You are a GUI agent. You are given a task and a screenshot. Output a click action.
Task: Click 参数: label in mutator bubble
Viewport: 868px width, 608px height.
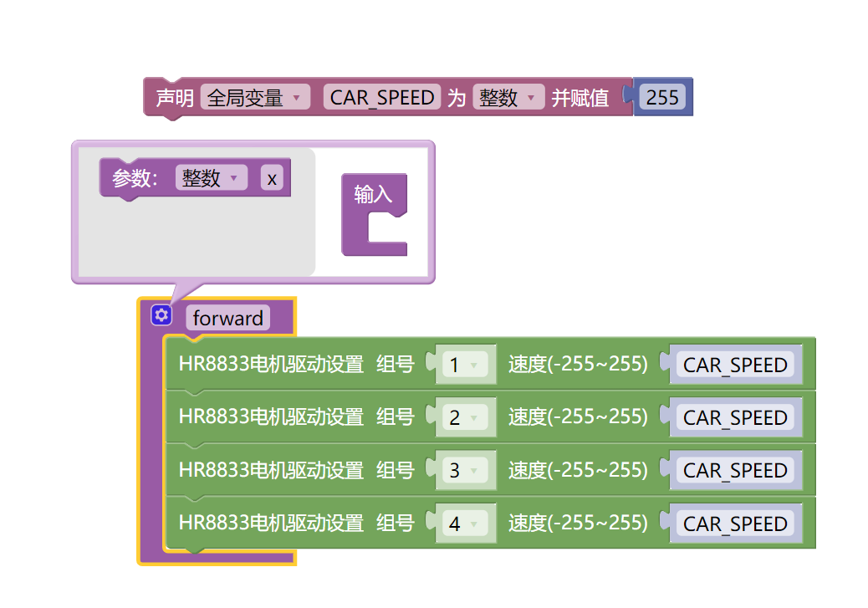(135, 178)
